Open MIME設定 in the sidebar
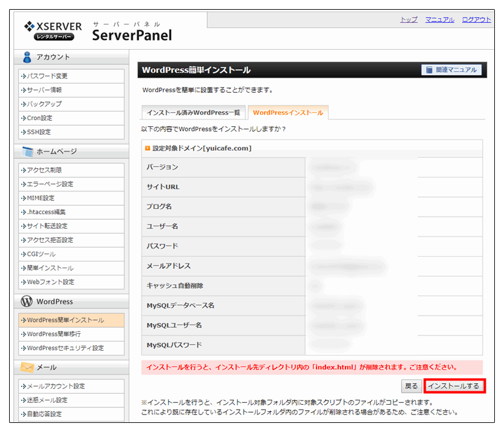 pos(72,198)
